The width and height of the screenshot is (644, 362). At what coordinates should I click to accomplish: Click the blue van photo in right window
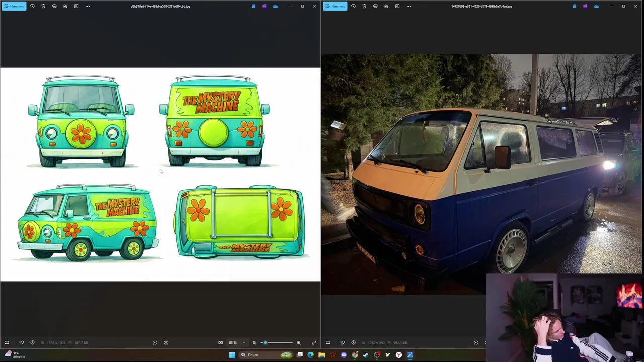pos(482,174)
